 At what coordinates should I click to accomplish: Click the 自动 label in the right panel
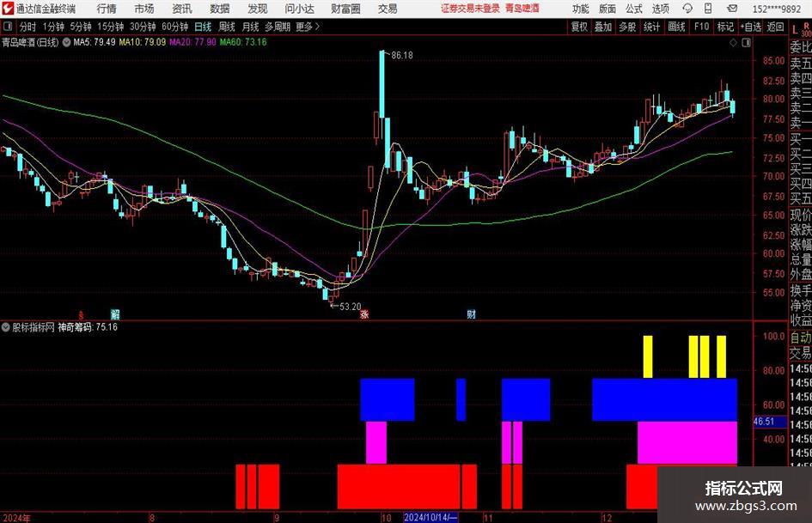(x=801, y=338)
